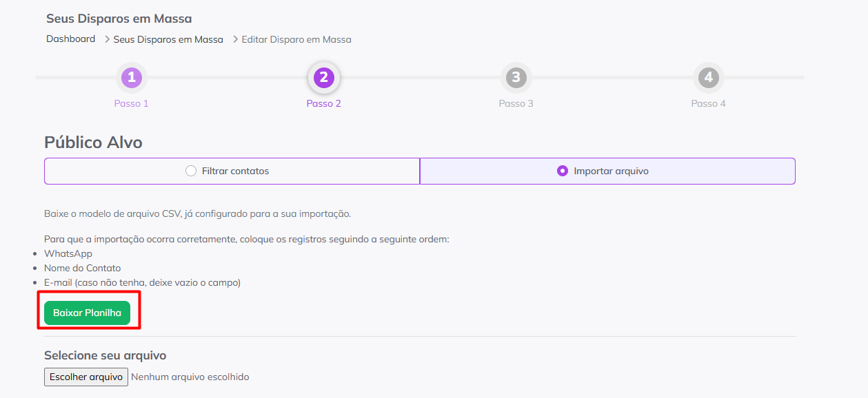Click the active step 2 circle

pos(323,78)
